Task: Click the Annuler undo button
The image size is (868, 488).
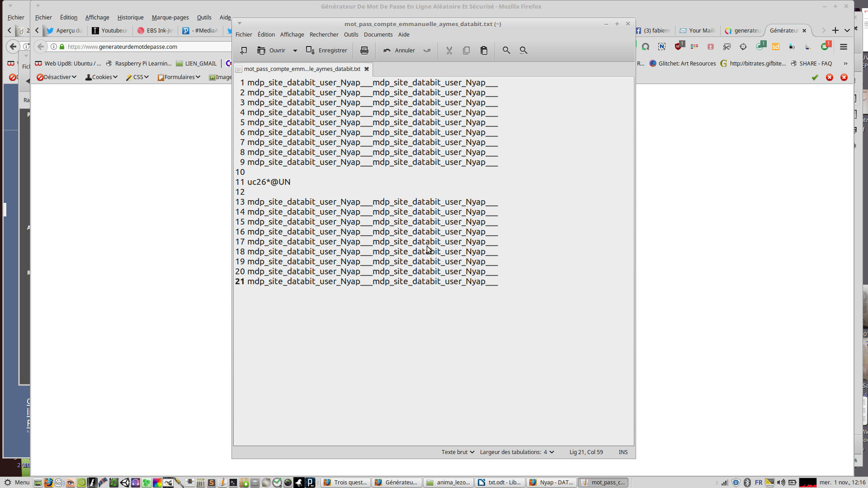Action: [399, 51]
